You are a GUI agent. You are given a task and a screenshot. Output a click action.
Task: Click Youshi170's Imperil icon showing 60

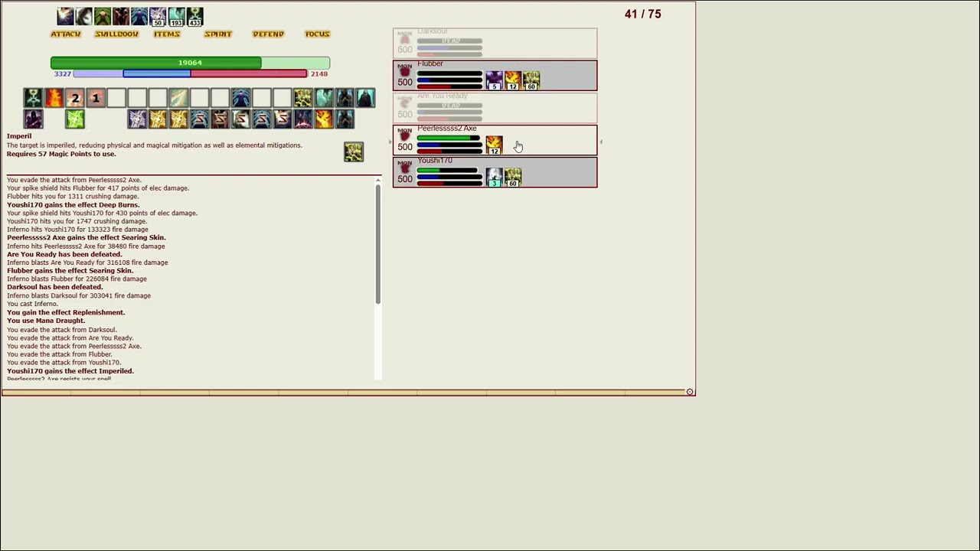tap(512, 177)
